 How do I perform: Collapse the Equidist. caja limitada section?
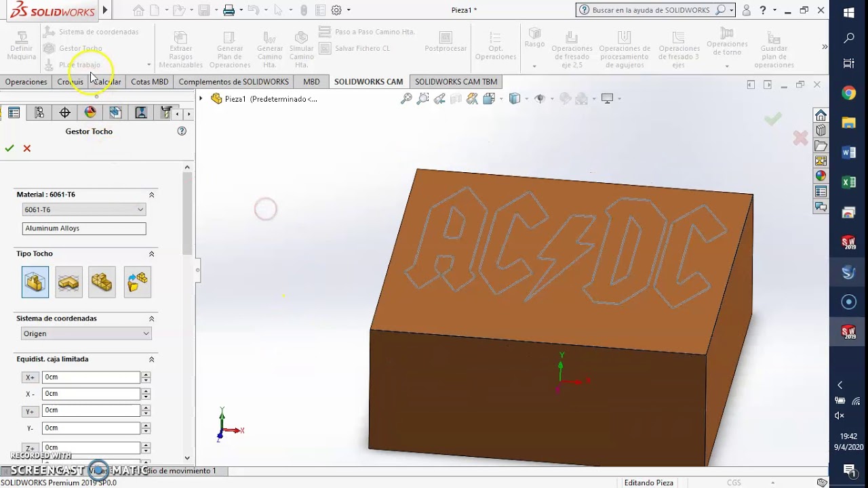tap(151, 359)
